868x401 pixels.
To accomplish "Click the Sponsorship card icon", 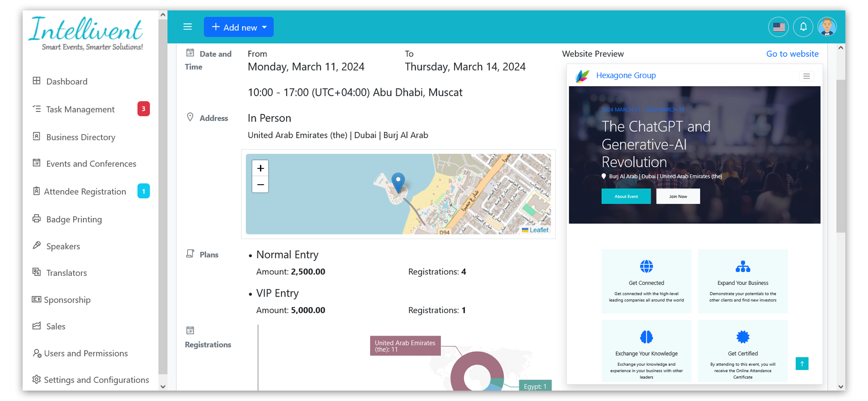I will 37,299.
